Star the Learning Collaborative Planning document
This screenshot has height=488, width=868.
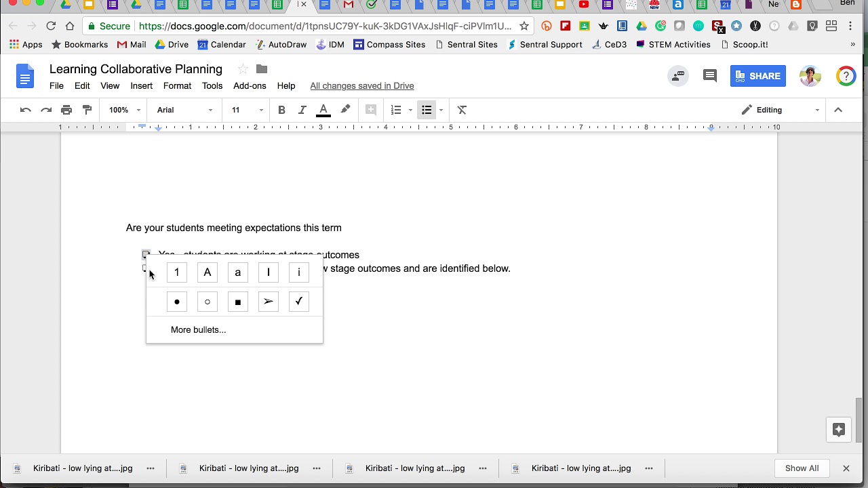coord(243,69)
